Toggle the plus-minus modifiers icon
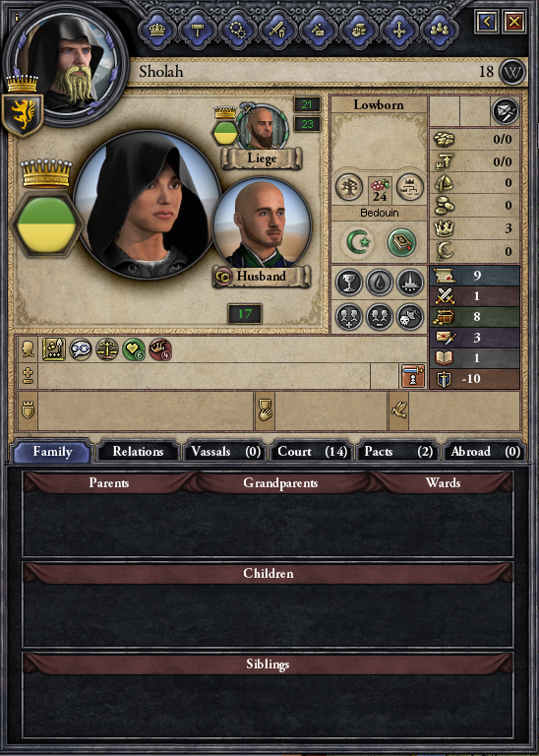Viewport: 539px width, 756px height. tap(28, 377)
